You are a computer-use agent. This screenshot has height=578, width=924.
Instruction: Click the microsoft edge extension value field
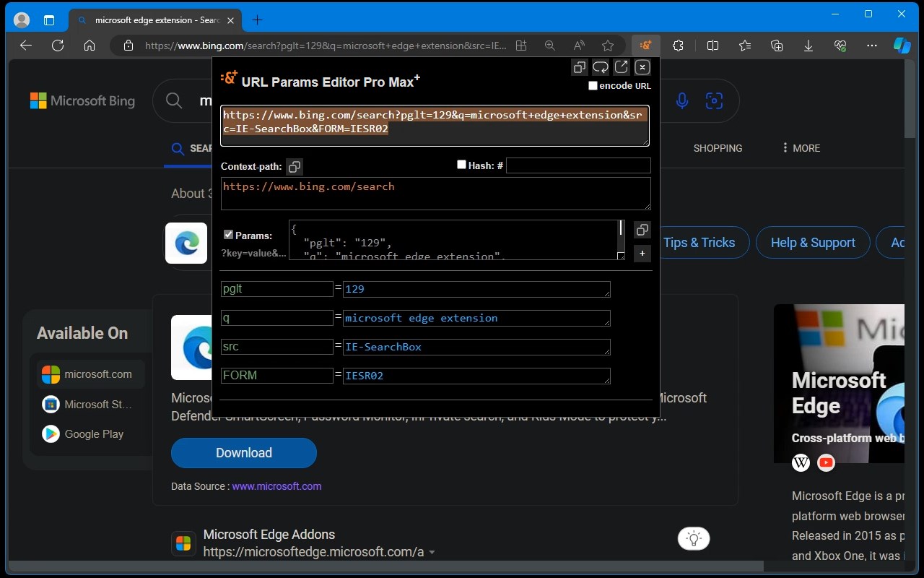click(476, 318)
